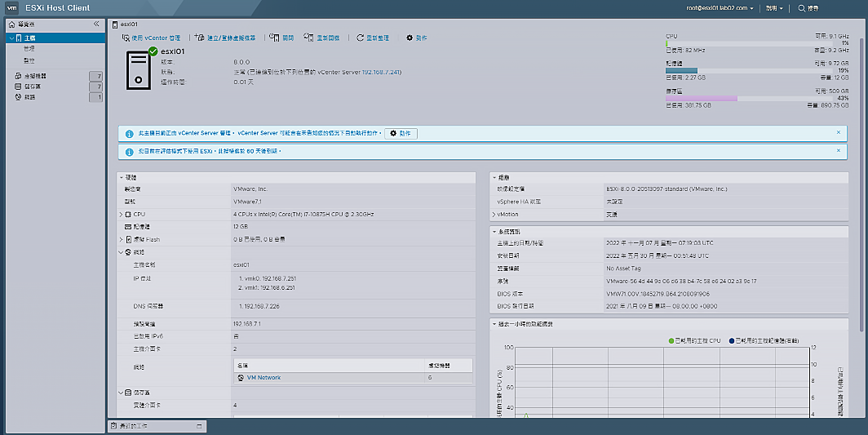
Task: Collapse the System Information panel header
Action: 494,232
